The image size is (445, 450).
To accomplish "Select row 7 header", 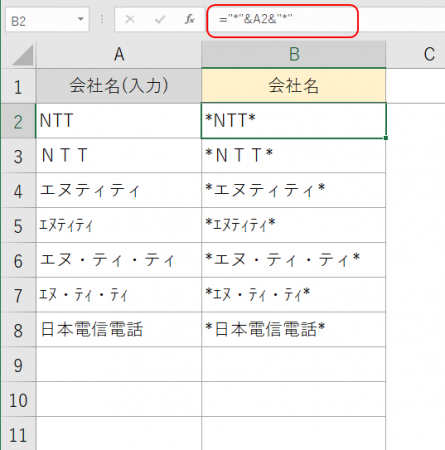I will [18, 295].
